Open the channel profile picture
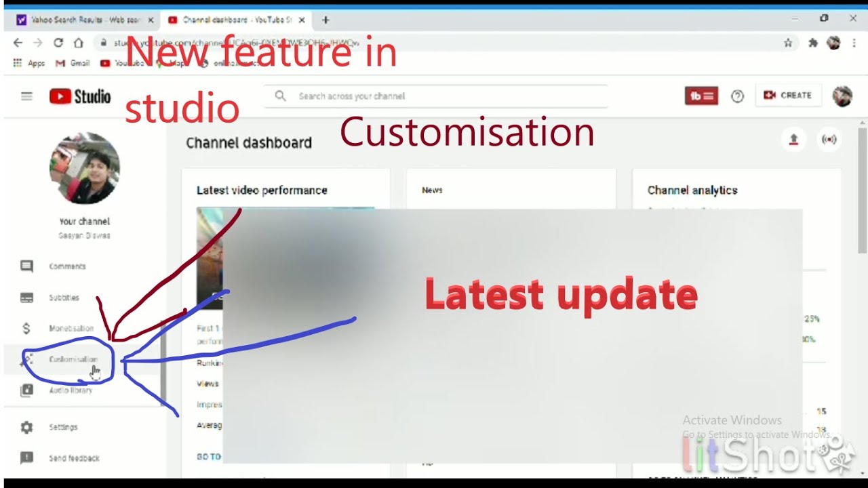Screen dimensions: 868x488 (85, 168)
